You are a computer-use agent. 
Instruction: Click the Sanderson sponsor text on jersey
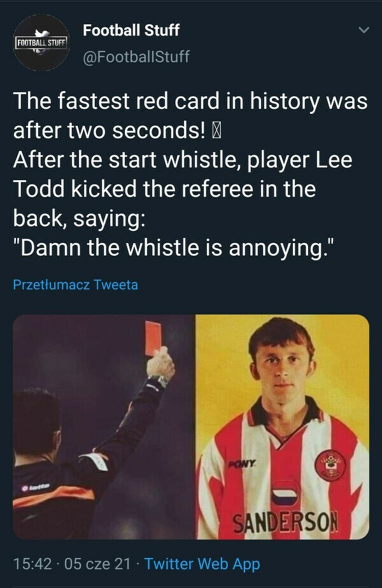(x=285, y=523)
